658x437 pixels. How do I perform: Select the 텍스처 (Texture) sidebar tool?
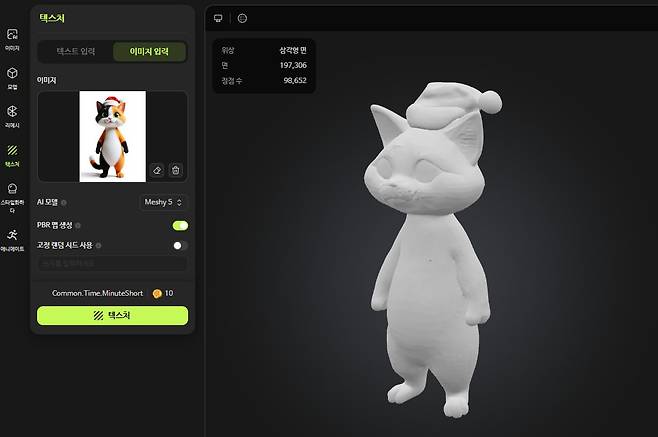[12, 154]
